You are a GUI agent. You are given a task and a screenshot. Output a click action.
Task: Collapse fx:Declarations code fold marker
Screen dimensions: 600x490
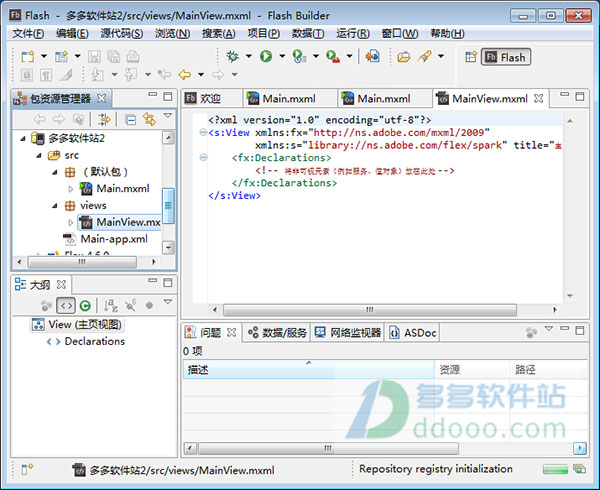click(x=204, y=158)
